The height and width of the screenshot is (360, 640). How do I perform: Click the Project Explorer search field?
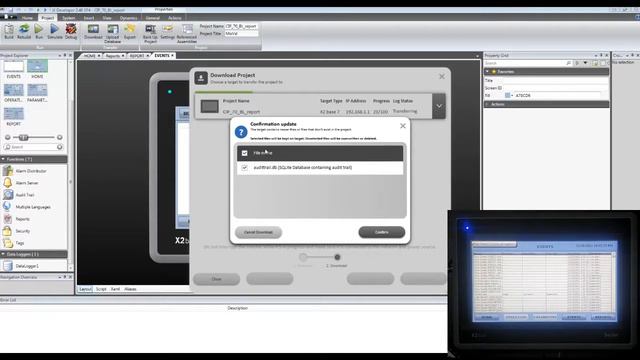click(32, 147)
